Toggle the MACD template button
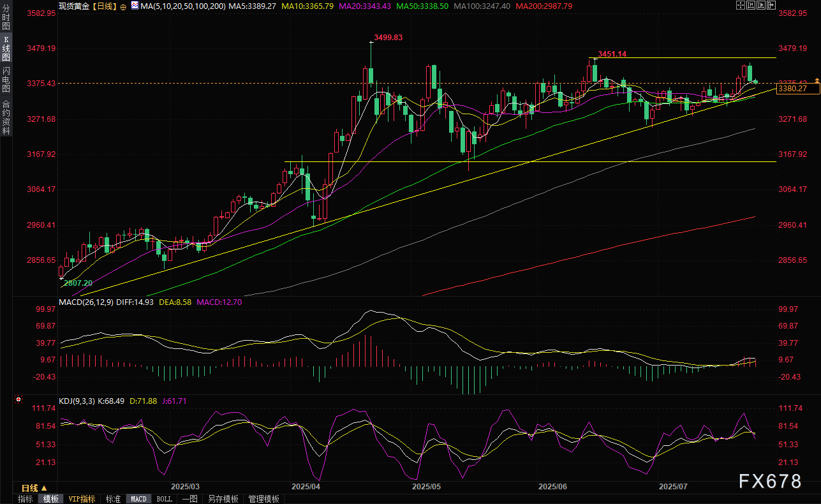 (138, 499)
